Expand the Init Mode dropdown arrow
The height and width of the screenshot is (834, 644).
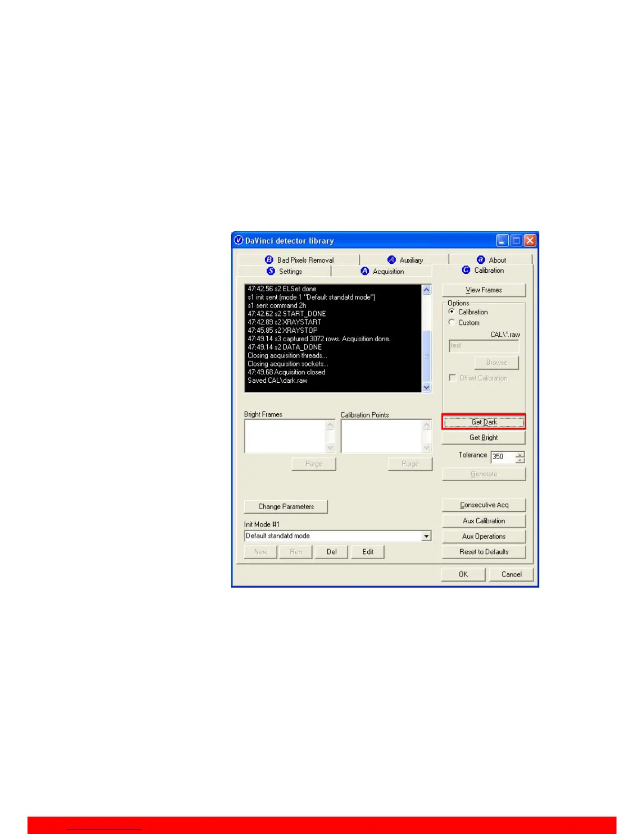coord(426,536)
